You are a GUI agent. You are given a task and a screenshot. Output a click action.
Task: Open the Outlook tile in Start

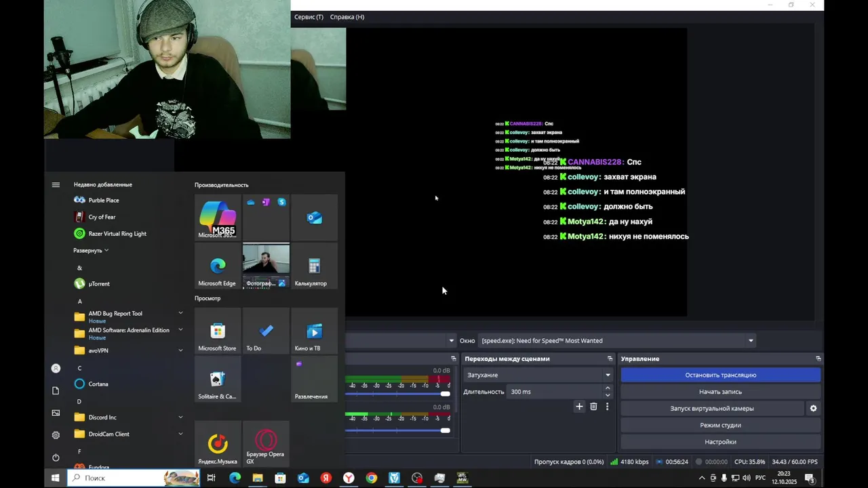click(314, 218)
